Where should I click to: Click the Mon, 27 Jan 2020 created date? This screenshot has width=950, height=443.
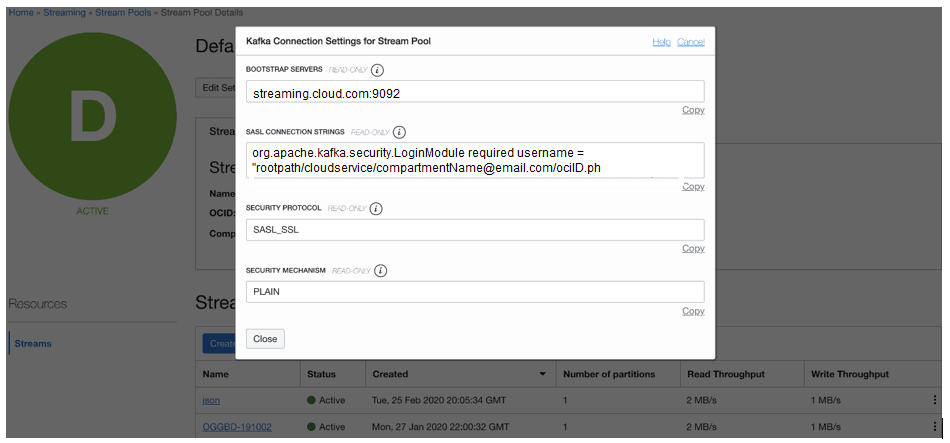440,427
